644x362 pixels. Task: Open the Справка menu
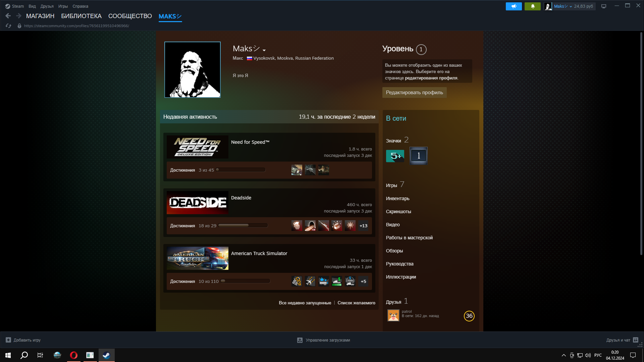[x=80, y=6]
